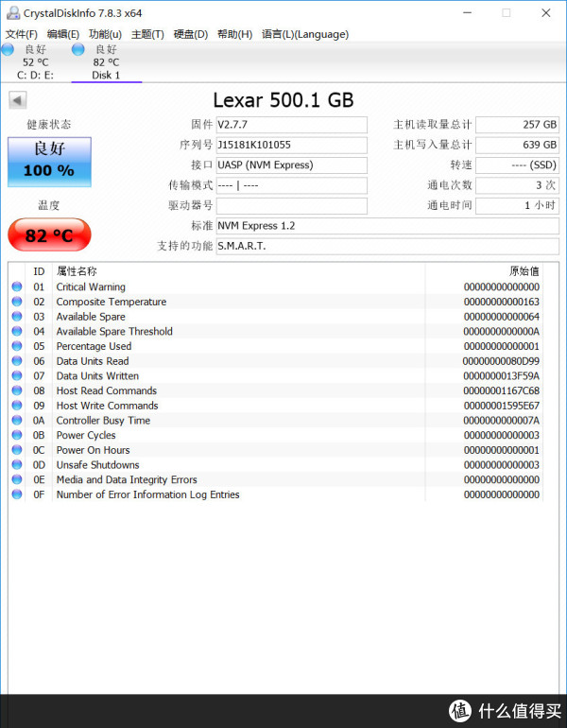Select raw value 00000000000064
Viewport: 567px width, 728px height.
[x=502, y=317]
